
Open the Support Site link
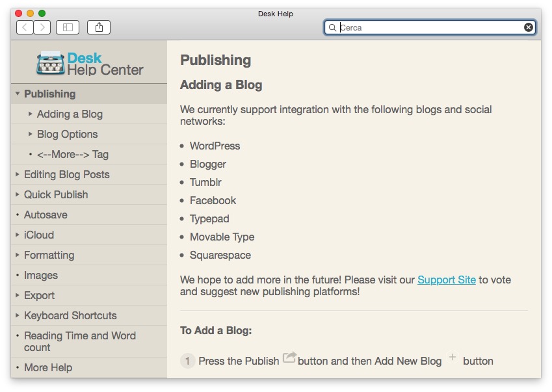[x=447, y=280]
